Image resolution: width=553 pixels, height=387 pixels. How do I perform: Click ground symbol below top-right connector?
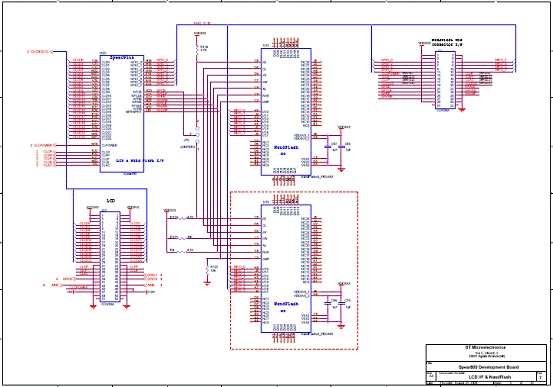point(462,110)
